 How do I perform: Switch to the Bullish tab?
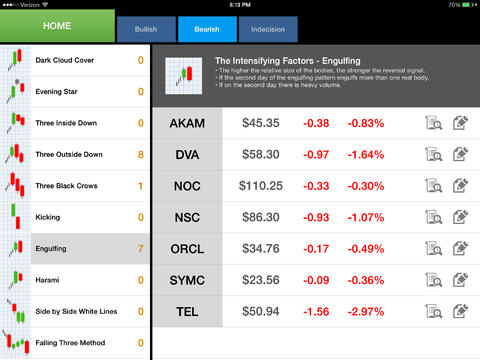click(x=146, y=29)
